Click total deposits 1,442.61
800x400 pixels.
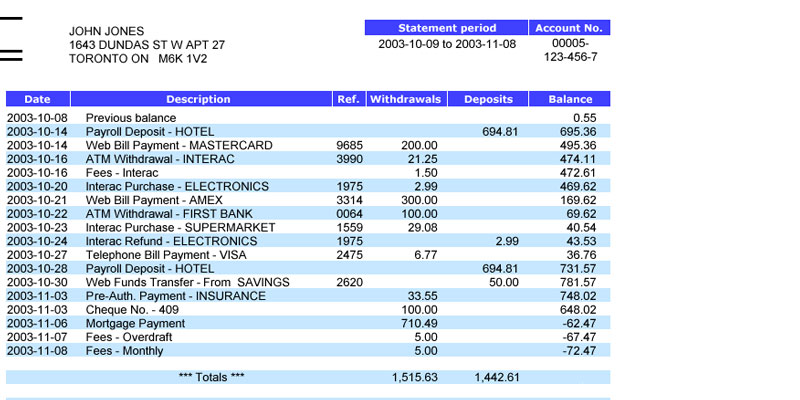(x=497, y=378)
